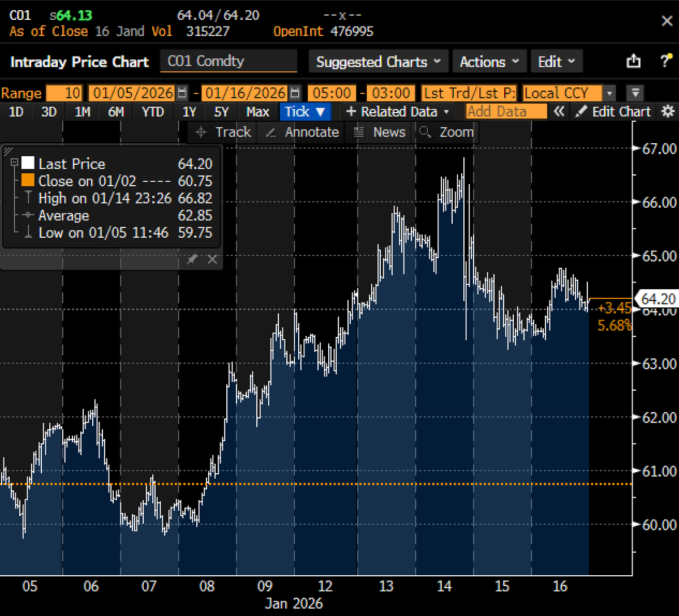Activate the Annotate tool
Image resolution: width=679 pixels, height=616 pixels.
[302, 132]
